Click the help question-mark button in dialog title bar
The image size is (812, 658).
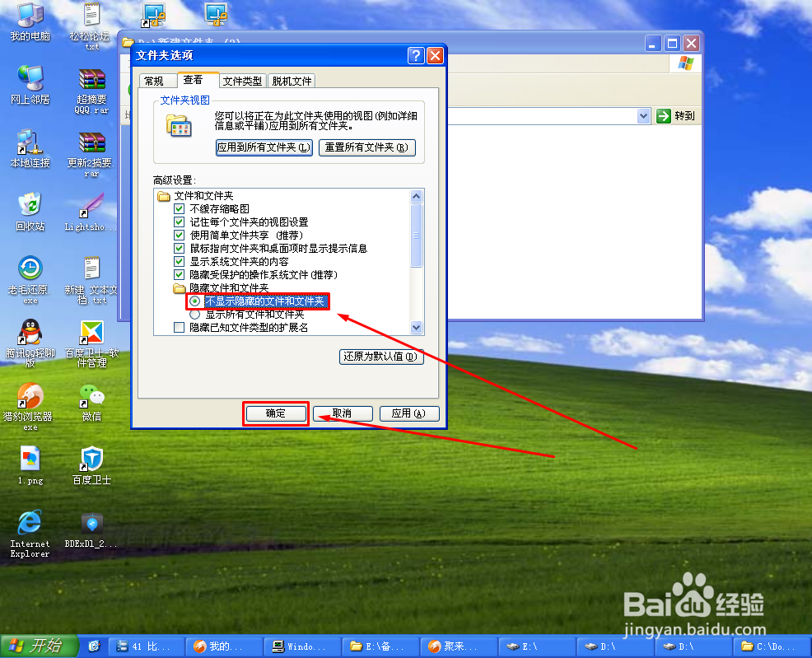click(416, 55)
